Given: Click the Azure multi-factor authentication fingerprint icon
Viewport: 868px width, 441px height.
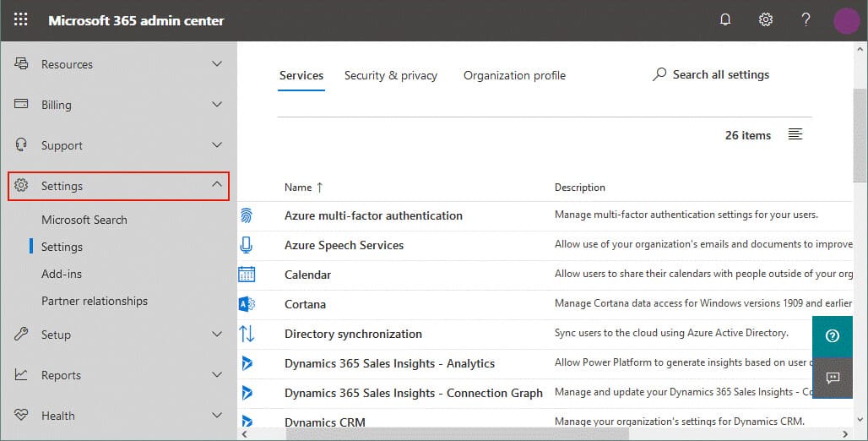Looking at the screenshot, I should click(x=247, y=215).
